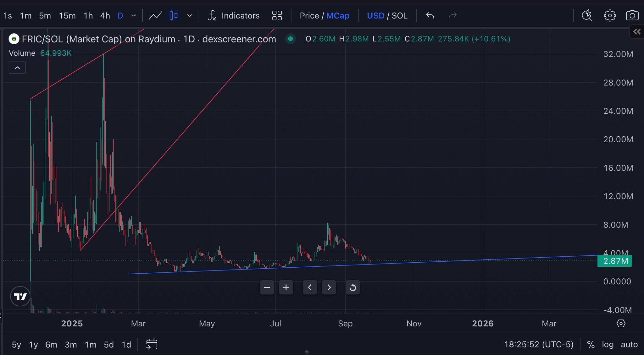
Task: Open chart type dropdown chevron
Action: pyautogui.click(x=189, y=15)
